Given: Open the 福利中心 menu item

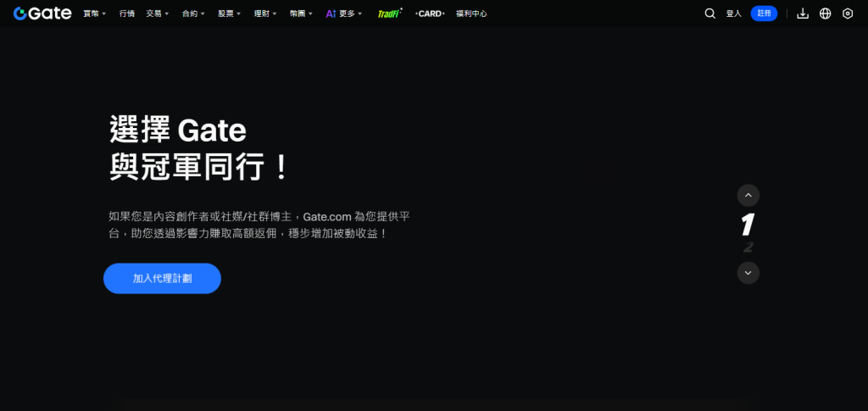Looking at the screenshot, I should (471, 14).
